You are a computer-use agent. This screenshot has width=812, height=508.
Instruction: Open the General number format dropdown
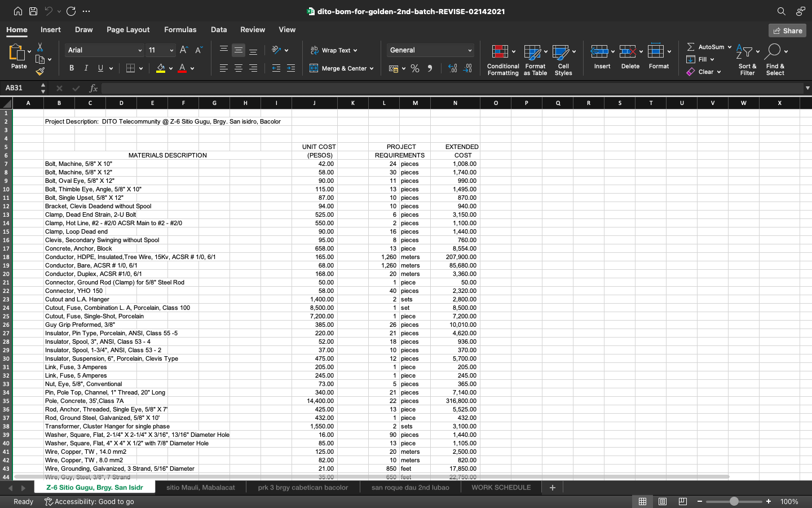(470, 50)
